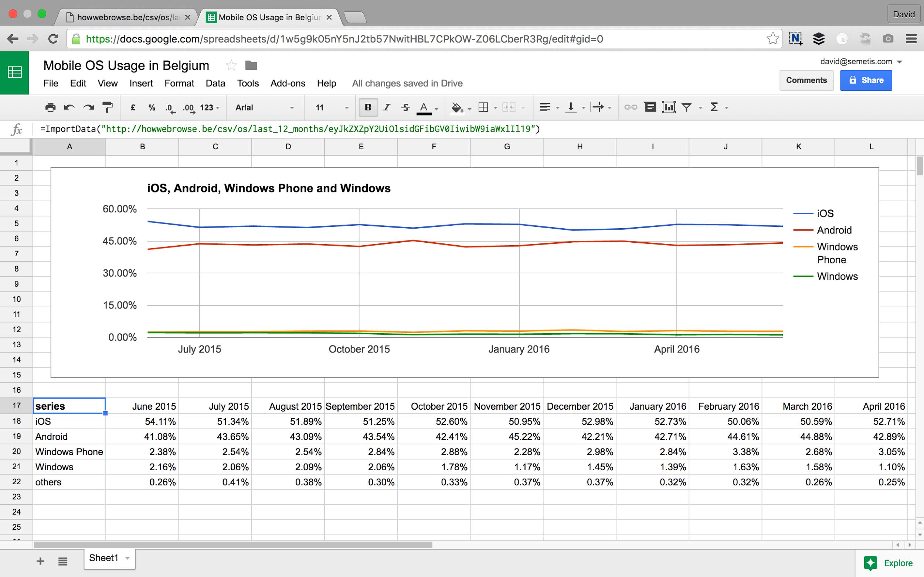
Task: Click the undo arrow icon
Action: pyautogui.click(x=69, y=107)
